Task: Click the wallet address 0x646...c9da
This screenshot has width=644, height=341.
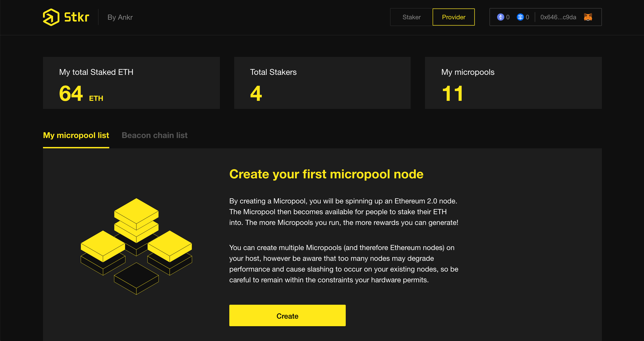Action: click(x=558, y=17)
